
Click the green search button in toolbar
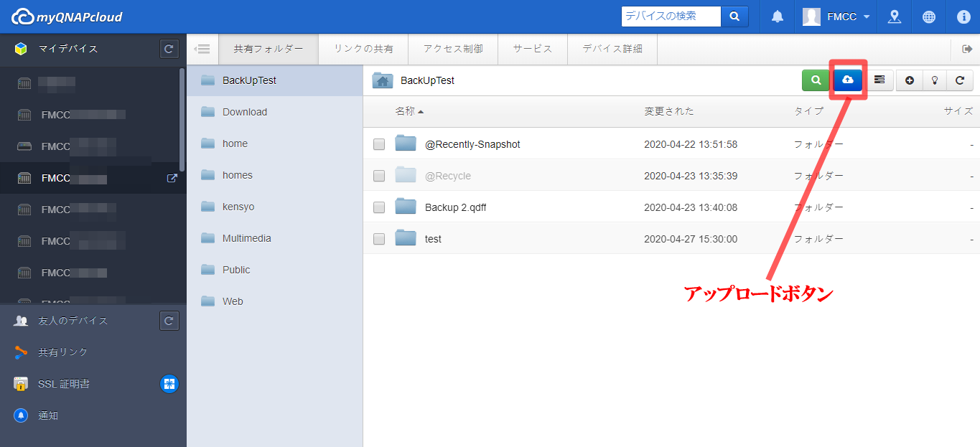816,80
